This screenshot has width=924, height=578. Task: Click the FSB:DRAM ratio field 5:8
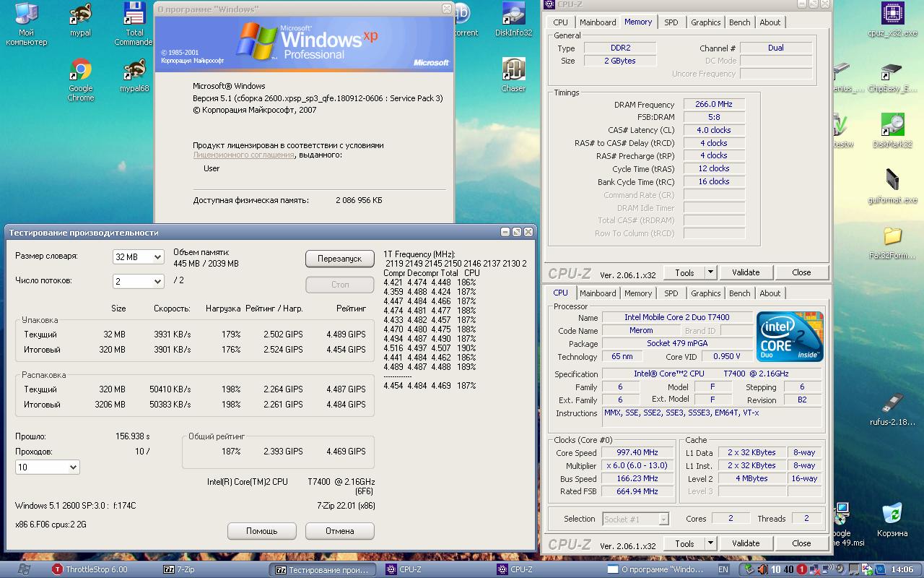click(714, 117)
